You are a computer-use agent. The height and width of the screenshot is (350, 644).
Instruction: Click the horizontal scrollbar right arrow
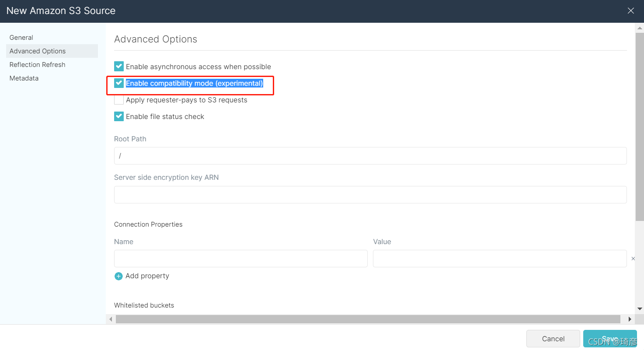tap(630, 319)
